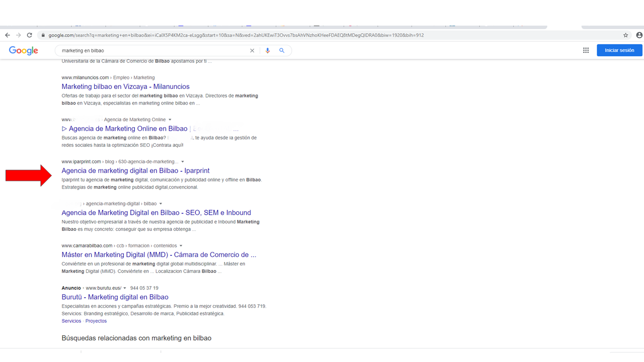Open the 'Marketing bilbao en Vizcaya - Milanuncios' result
644x362 pixels.
pos(125,86)
